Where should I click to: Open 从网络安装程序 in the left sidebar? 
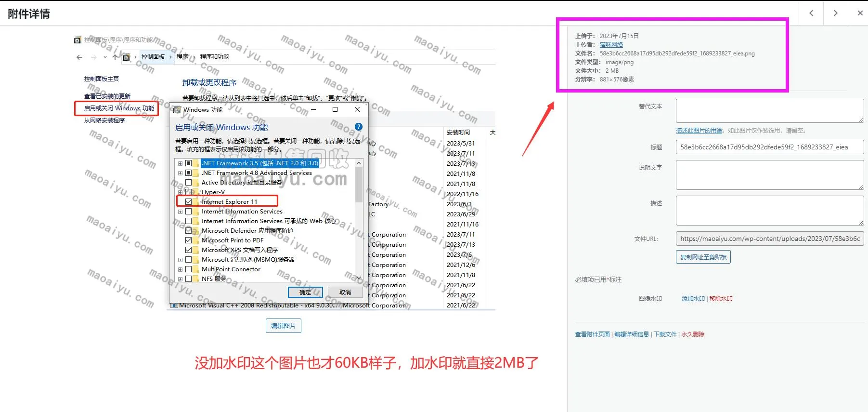point(104,120)
